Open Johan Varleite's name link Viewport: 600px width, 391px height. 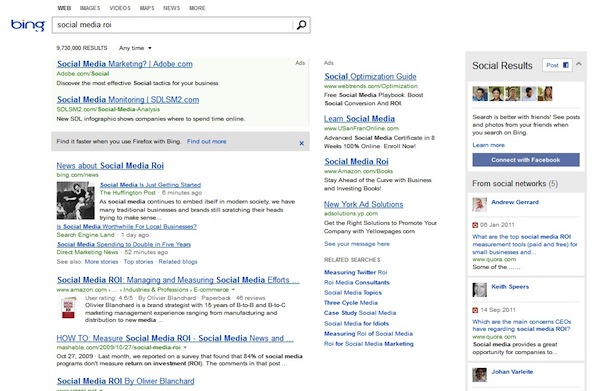click(x=512, y=371)
